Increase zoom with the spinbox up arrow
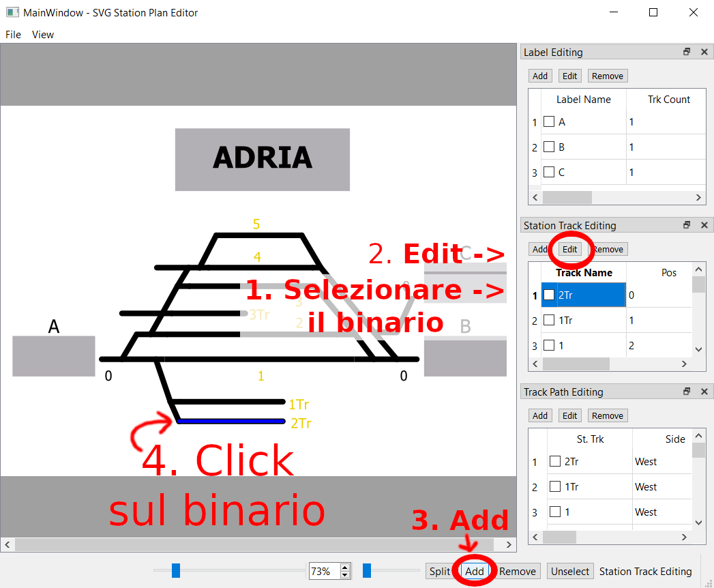The height and width of the screenshot is (588, 714). click(344, 567)
